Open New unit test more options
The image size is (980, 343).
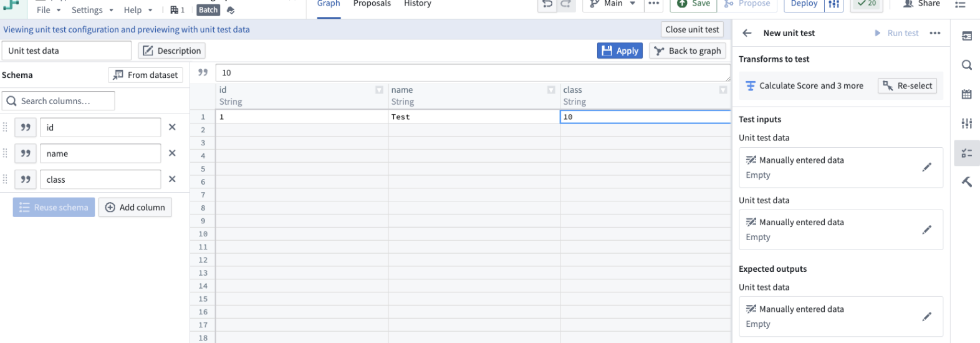point(934,33)
